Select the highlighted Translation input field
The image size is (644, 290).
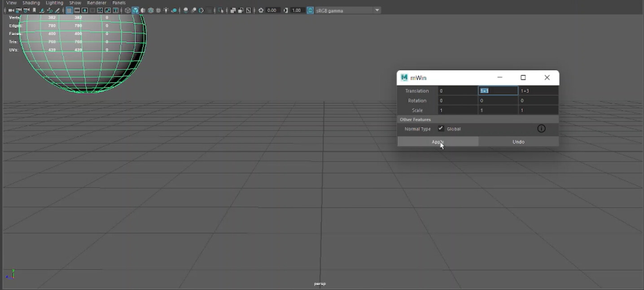[498, 90]
